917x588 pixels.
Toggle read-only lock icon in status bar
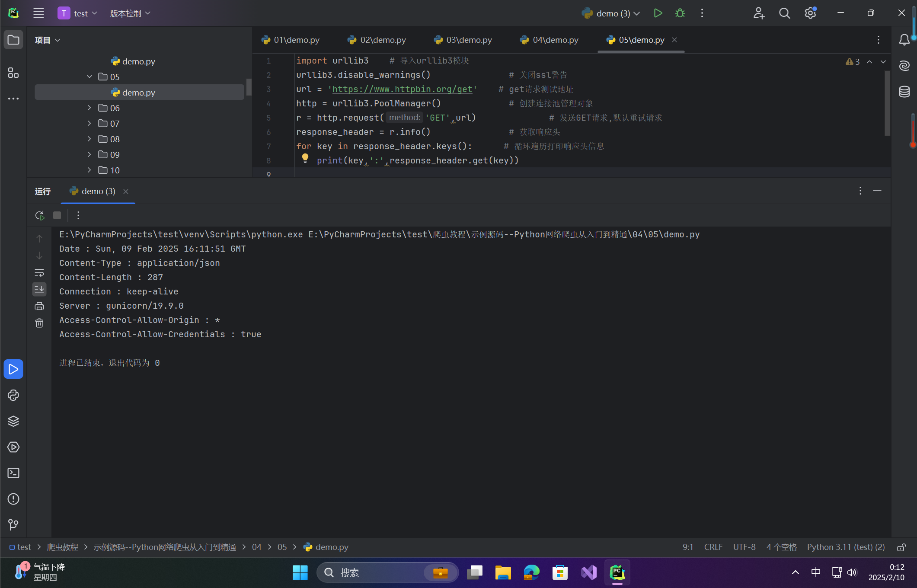pos(901,547)
